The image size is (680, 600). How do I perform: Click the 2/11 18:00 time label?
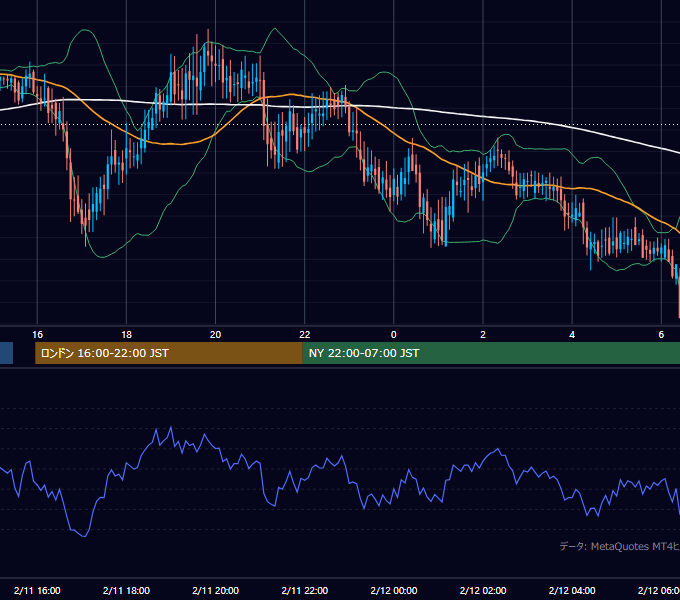click(126, 590)
